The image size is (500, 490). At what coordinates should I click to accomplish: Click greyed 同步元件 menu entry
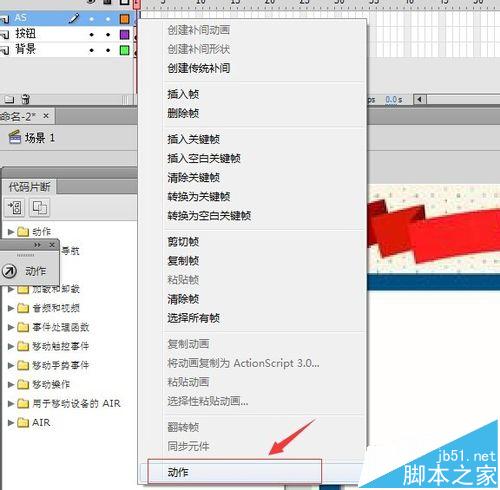point(188,446)
